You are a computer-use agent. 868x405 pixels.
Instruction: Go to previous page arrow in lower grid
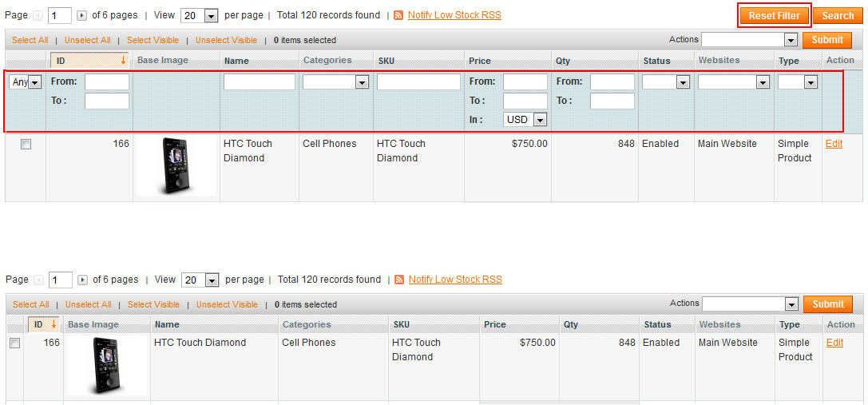pos(38,280)
